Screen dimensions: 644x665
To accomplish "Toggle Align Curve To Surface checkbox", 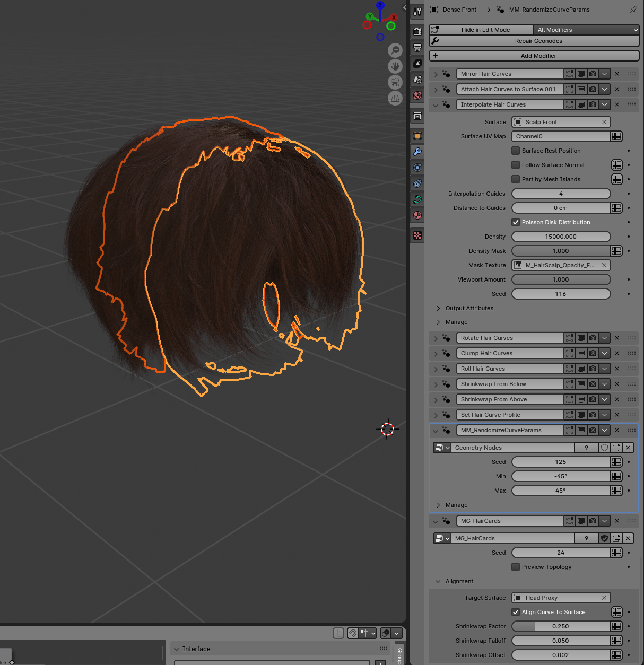I will [516, 612].
